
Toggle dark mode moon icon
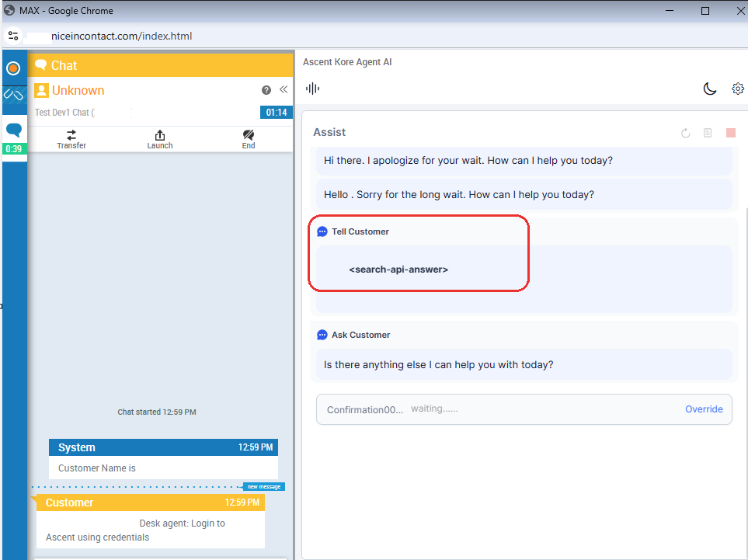[x=710, y=89]
